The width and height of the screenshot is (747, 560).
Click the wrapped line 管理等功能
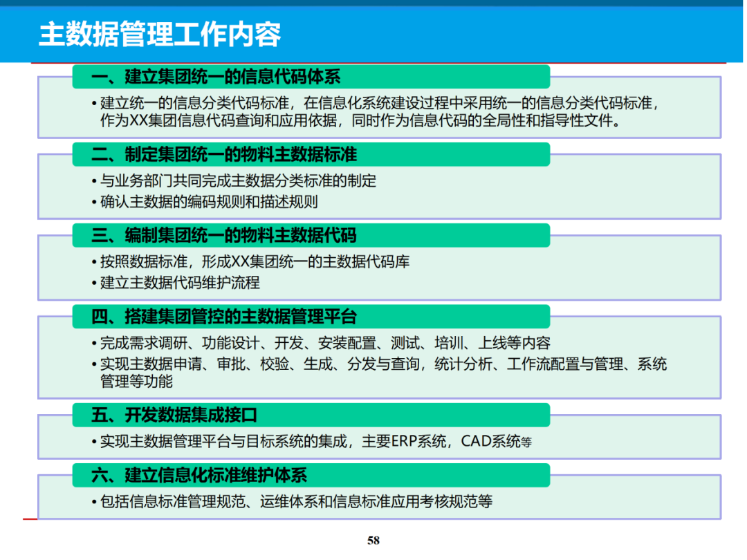click(136, 382)
